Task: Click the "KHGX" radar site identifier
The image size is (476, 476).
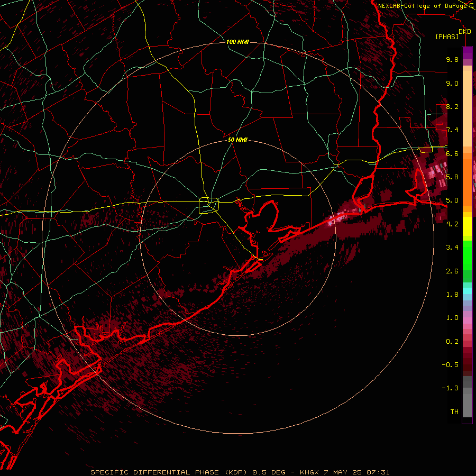Action: point(309,472)
